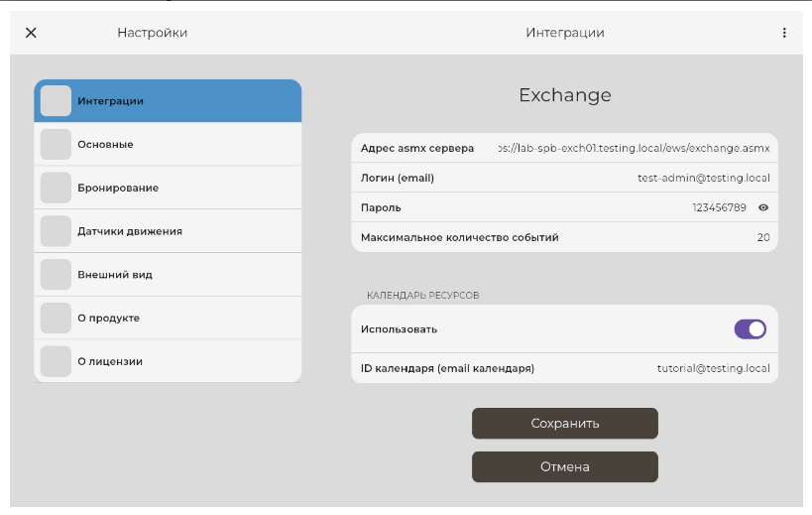The height and width of the screenshot is (515, 812).
Task: Click the password field value 123456789
Action: pos(720,207)
